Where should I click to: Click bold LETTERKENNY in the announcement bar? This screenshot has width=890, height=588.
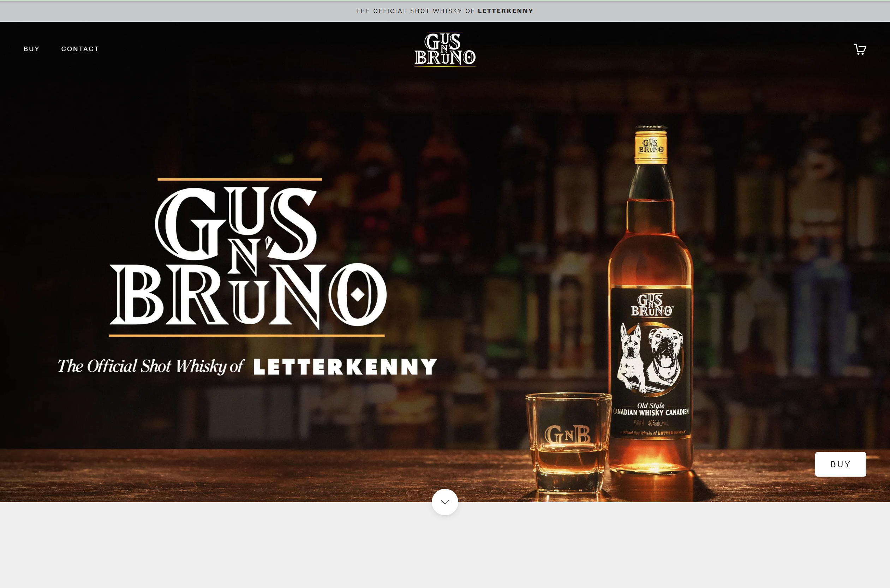click(x=505, y=11)
